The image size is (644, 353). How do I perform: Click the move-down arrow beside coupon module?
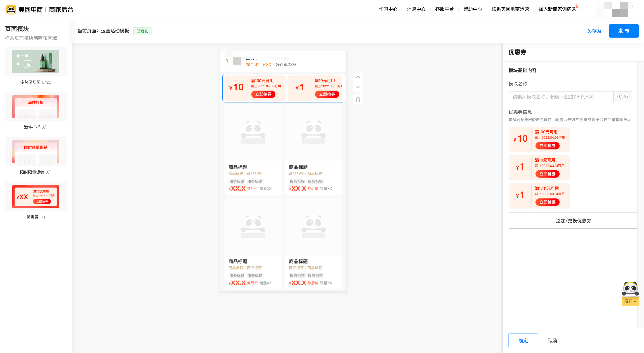click(358, 87)
